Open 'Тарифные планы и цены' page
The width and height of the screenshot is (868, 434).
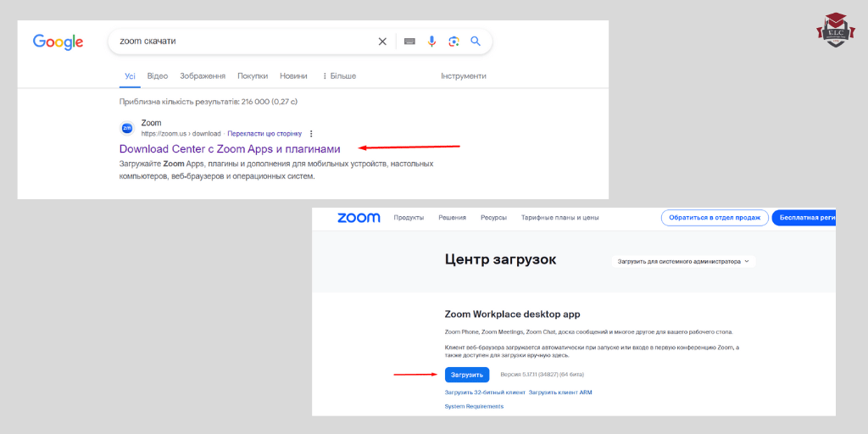click(x=559, y=218)
